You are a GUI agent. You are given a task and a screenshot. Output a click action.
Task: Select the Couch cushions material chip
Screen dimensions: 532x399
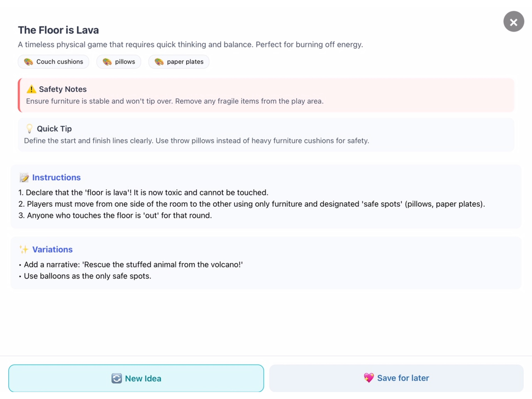tap(53, 62)
